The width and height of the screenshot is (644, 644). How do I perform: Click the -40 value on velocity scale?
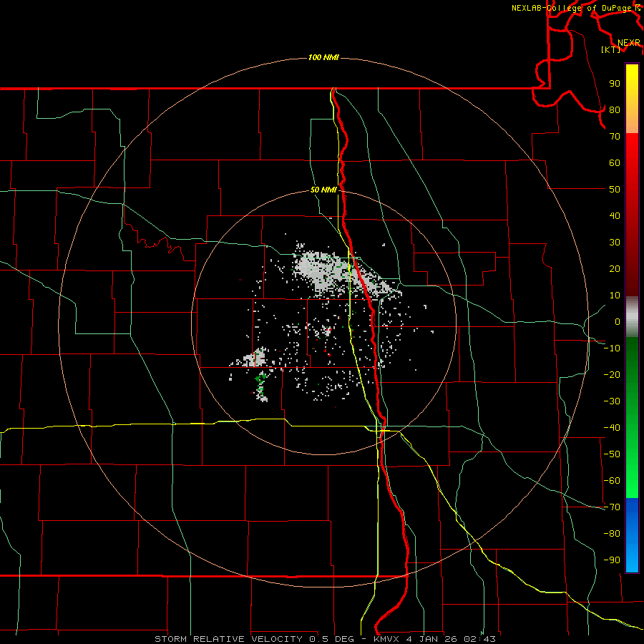612,428
